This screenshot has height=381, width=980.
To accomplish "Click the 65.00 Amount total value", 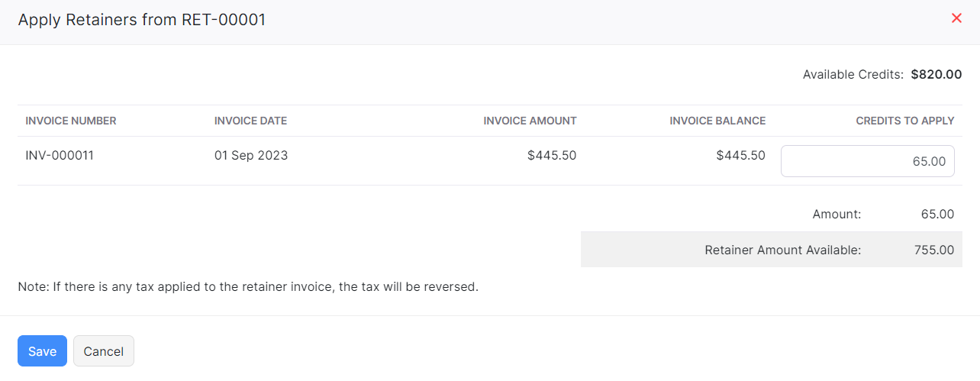I will coord(937,215).
